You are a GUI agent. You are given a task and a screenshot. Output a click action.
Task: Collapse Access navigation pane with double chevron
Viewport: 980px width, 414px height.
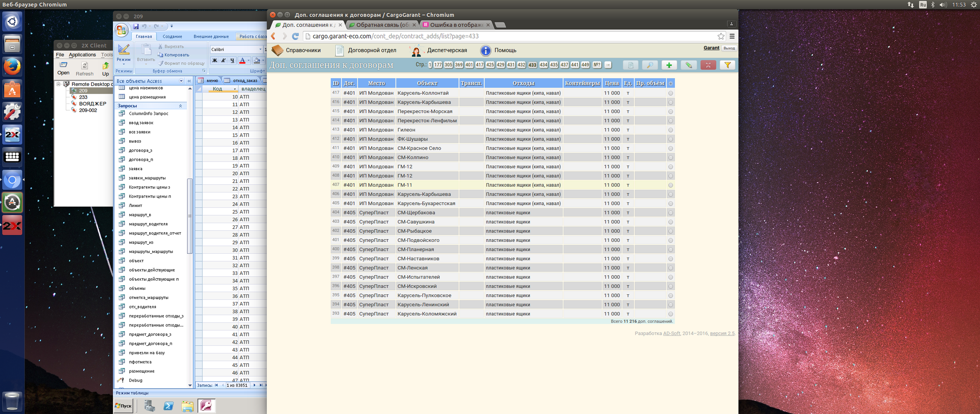pyautogui.click(x=189, y=81)
